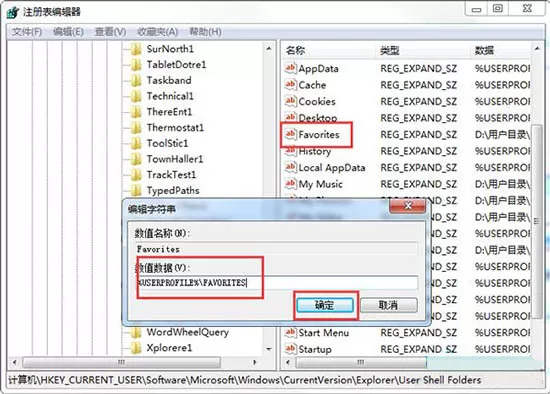The image size is (550, 394).
Task: Click the tree pane scroll left arrow
Action: tap(14, 362)
